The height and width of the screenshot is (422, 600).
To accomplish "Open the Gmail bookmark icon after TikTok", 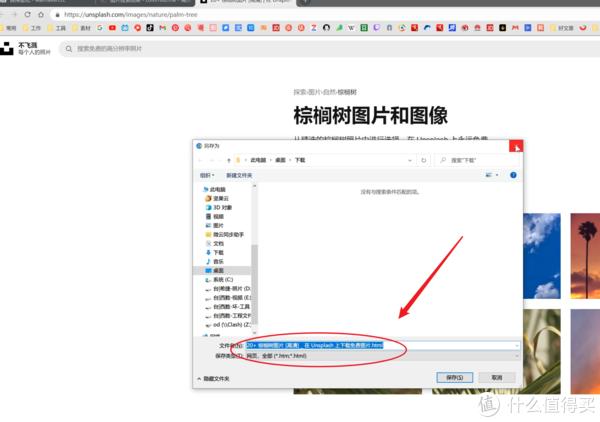I will coord(163,28).
